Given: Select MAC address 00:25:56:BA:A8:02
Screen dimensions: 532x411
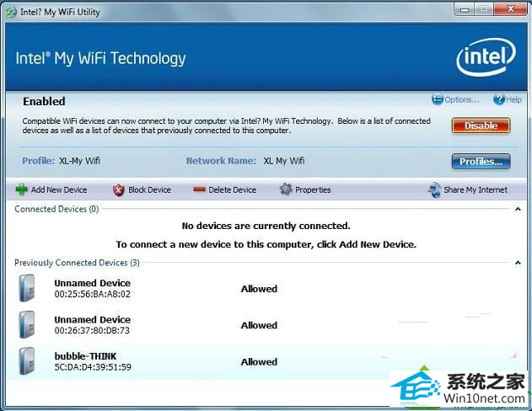Looking at the screenshot, I should click(x=92, y=294).
